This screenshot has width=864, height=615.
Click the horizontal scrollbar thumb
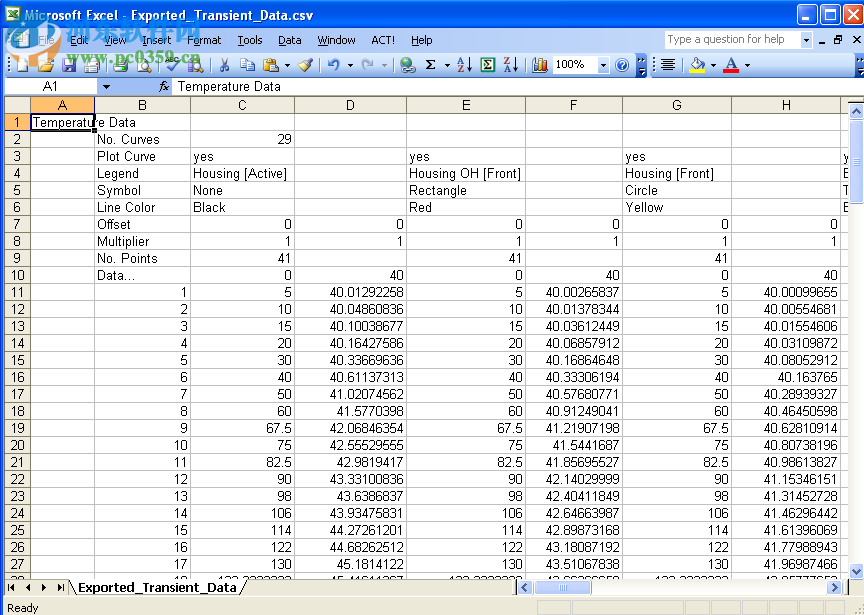563,588
